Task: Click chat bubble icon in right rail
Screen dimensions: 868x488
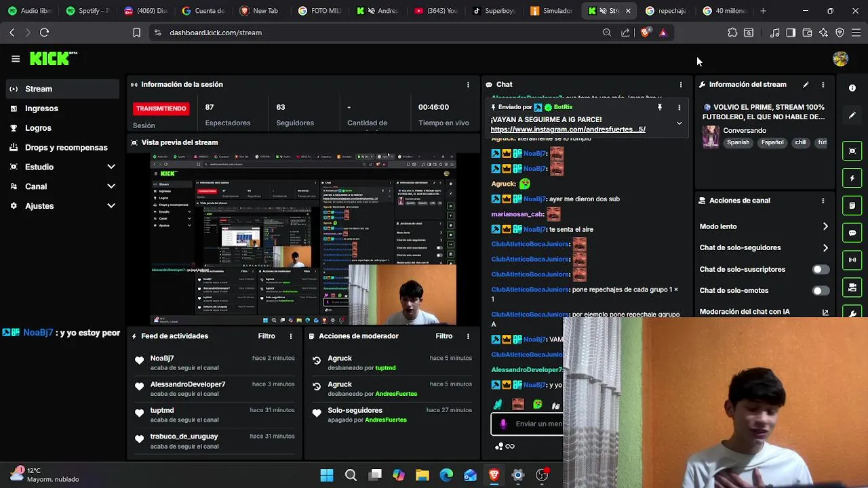Action: [852, 232]
